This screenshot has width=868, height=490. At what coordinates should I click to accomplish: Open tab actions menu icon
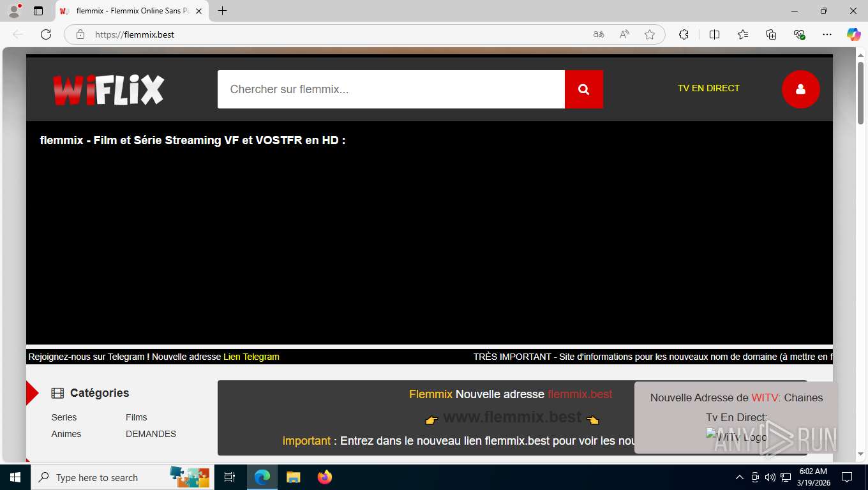coord(38,11)
